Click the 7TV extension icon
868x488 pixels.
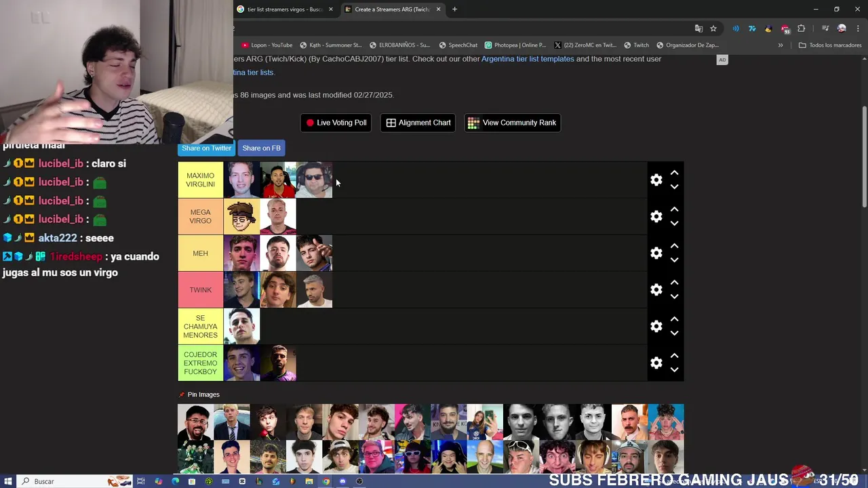pos(752,28)
